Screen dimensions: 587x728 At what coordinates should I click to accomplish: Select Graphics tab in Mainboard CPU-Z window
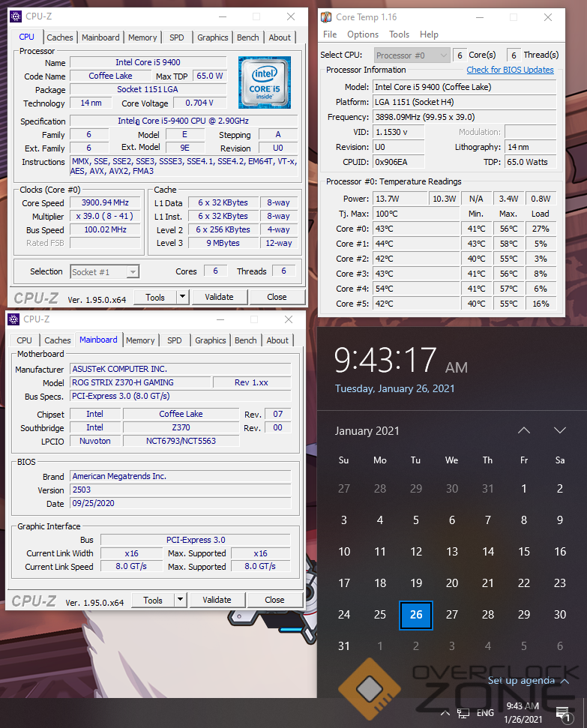(x=211, y=340)
